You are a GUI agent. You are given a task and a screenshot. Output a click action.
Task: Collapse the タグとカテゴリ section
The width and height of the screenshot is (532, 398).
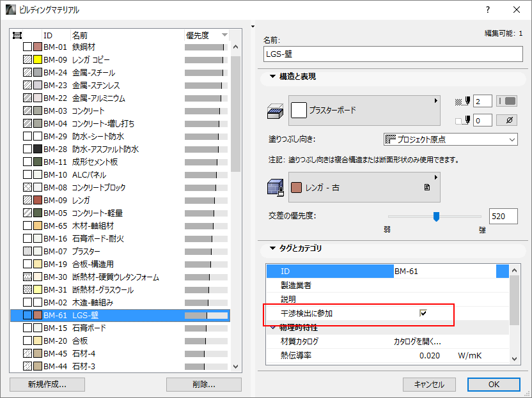pyautogui.click(x=272, y=248)
